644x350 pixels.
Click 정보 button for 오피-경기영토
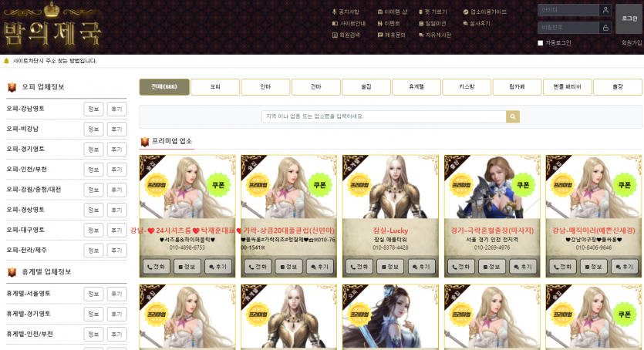click(x=93, y=150)
